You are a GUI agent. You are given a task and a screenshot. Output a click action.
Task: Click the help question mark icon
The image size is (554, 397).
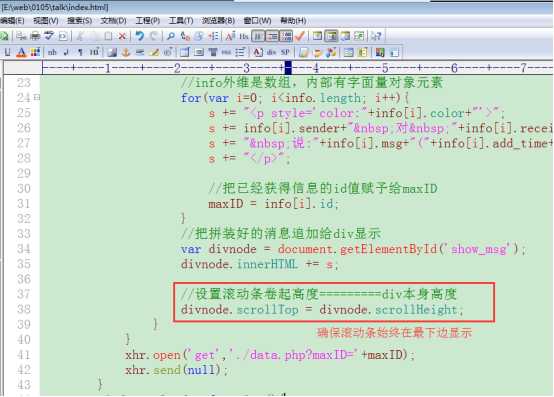(376, 36)
